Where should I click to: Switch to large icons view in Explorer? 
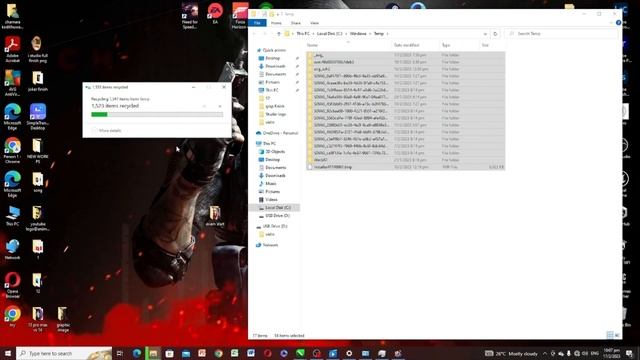(x=617, y=335)
